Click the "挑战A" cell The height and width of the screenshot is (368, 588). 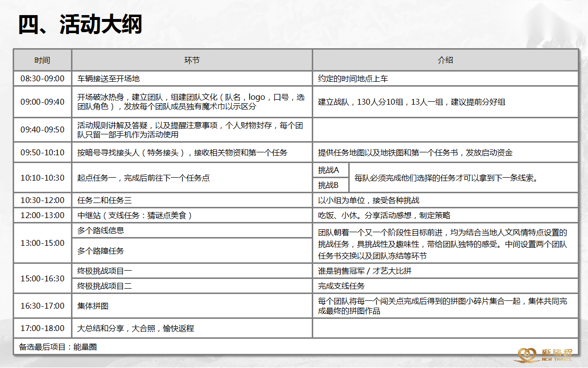pos(331,170)
